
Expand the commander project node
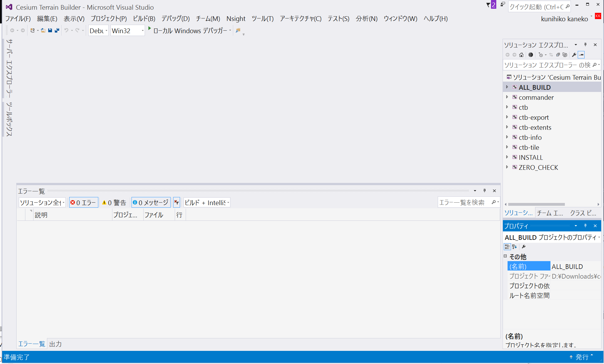[x=507, y=97]
